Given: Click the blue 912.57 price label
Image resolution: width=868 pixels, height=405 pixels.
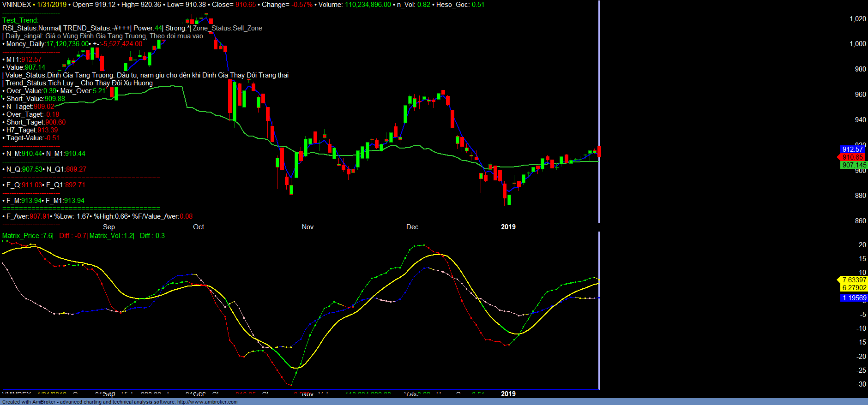Looking at the screenshot, I should 852,149.
